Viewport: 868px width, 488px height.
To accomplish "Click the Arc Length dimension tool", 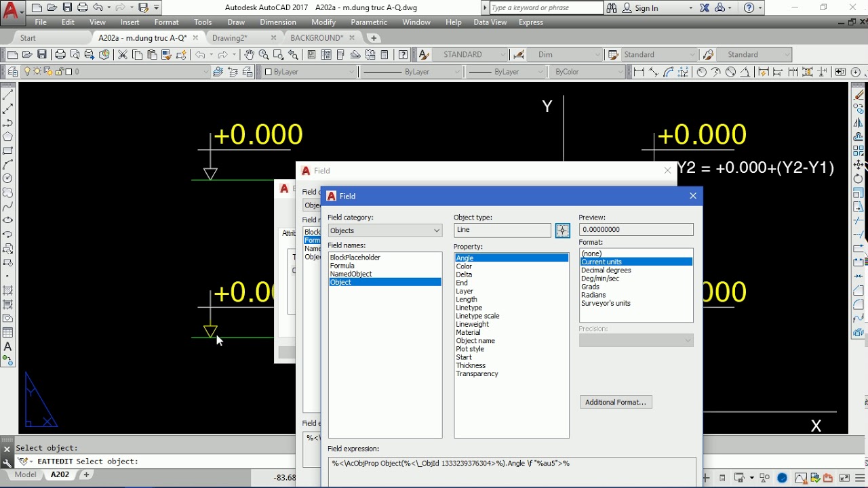I will (x=669, y=72).
